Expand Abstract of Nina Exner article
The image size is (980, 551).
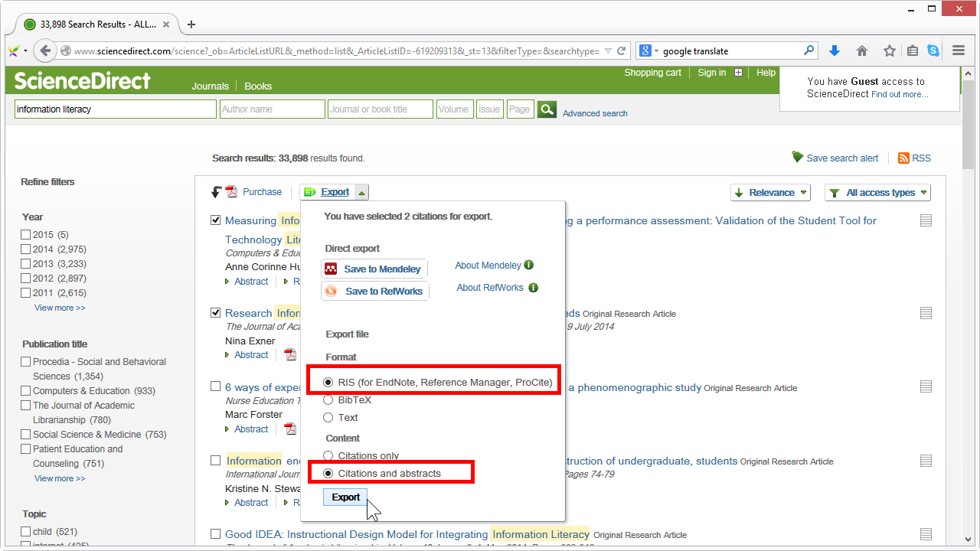click(246, 355)
